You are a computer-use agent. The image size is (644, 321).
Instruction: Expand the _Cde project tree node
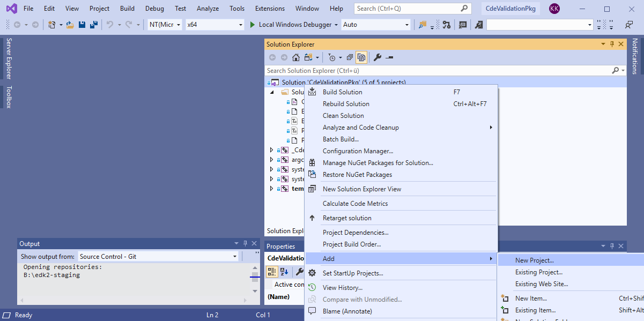click(271, 150)
